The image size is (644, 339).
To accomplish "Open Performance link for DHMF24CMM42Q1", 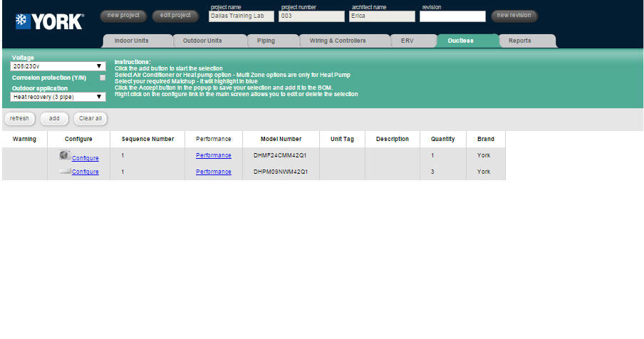I will 214,155.
